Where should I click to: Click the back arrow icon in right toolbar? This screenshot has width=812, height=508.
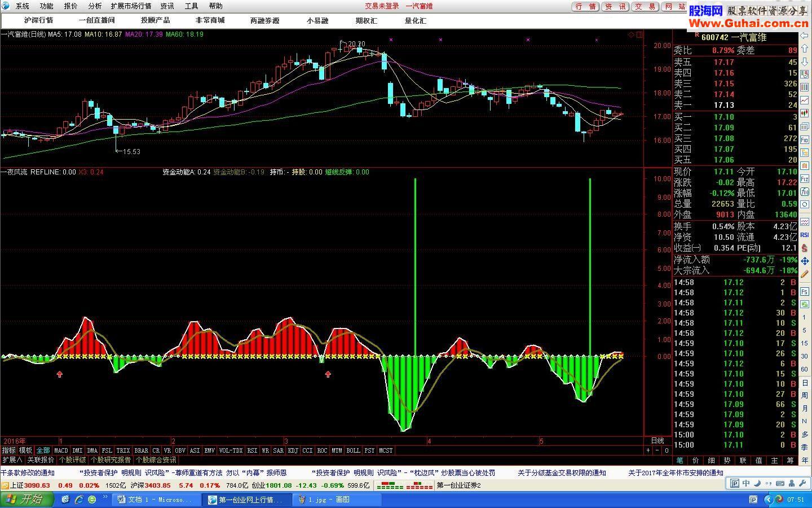coord(805,35)
